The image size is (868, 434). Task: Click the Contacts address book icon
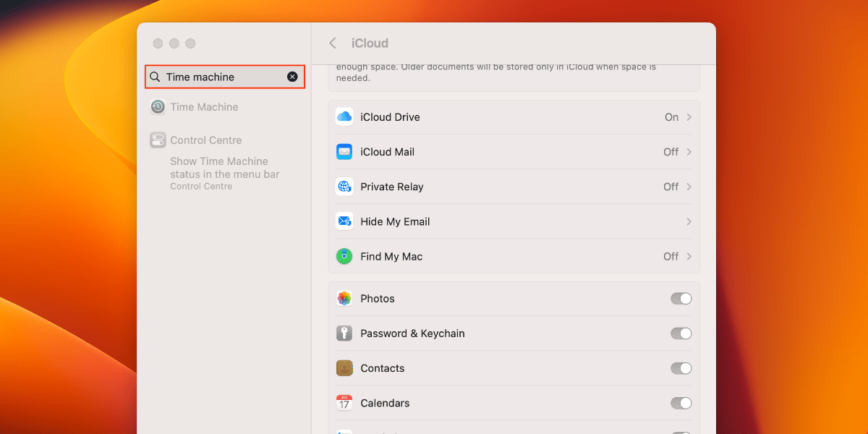pos(344,367)
